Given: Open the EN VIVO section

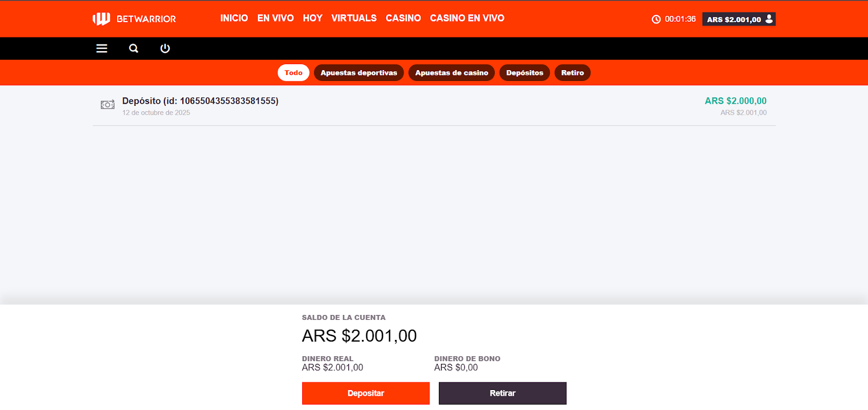Looking at the screenshot, I should click(x=275, y=18).
